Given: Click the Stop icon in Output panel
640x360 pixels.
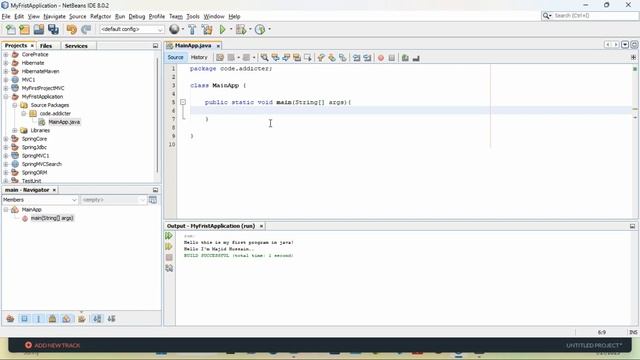Looking at the screenshot, I should tap(169, 258).
